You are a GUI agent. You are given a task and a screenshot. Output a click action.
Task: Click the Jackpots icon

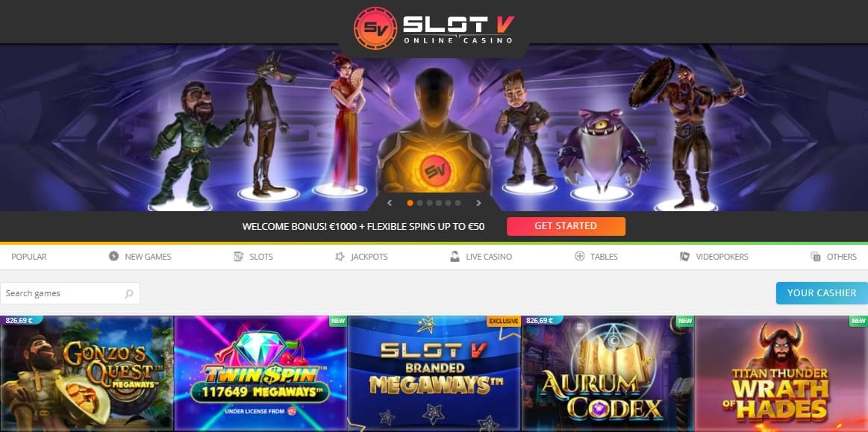coord(340,257)
